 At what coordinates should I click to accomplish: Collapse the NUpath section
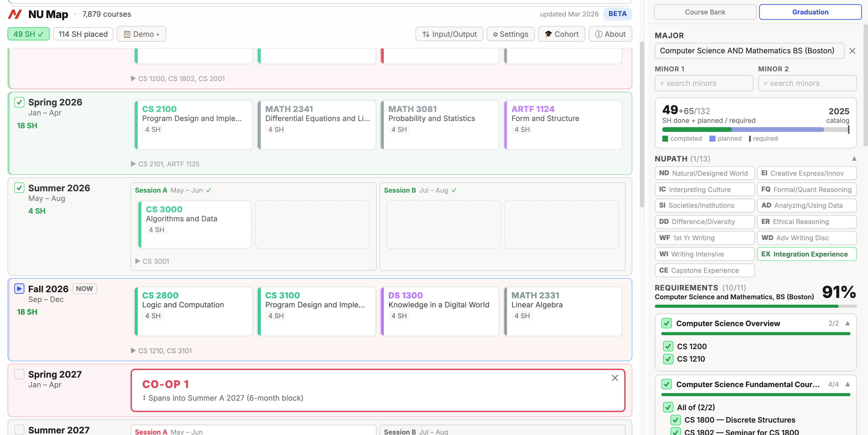coord(854,159)
